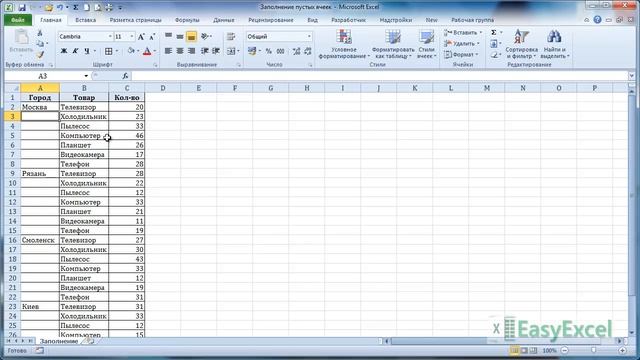Open the Файл tab

[x=18, y=20]
